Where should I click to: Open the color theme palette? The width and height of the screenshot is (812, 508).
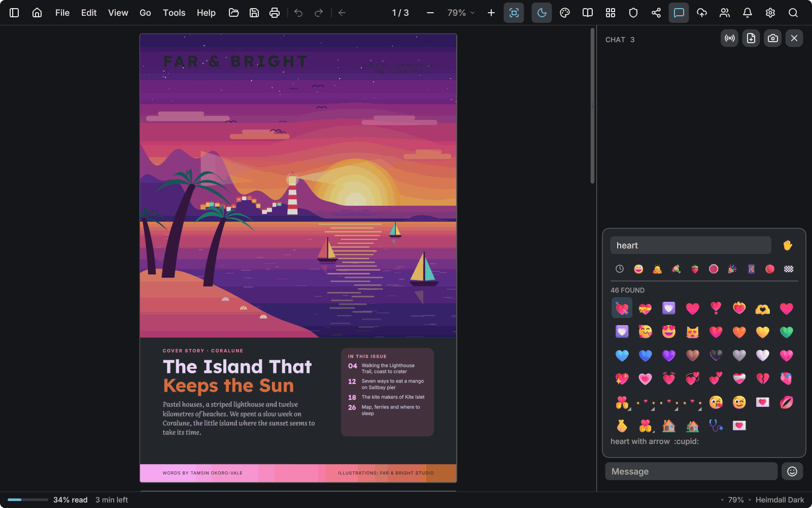point(565,13)
